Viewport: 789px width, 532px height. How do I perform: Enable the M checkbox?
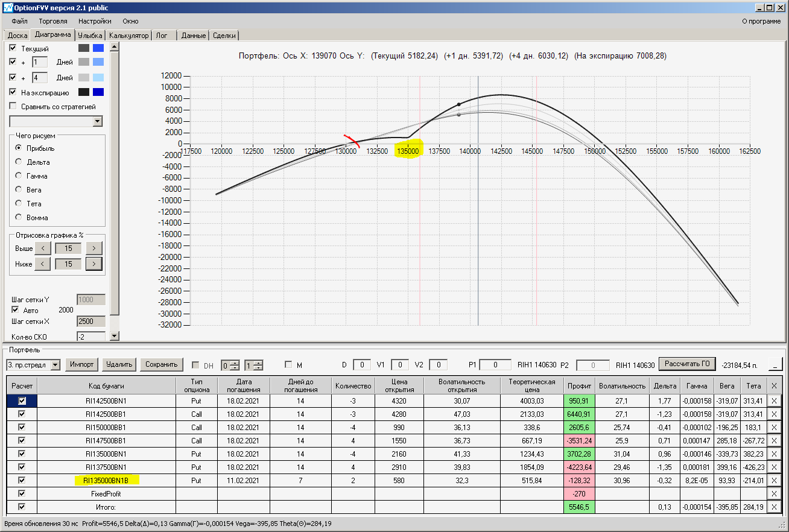(x=288, y=364)
